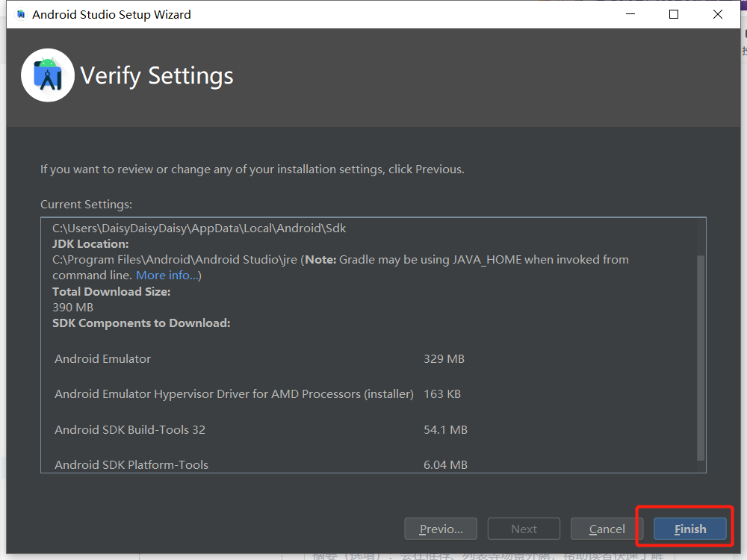
Task: Go back with the Previous button
Action: tap(441, 529)
